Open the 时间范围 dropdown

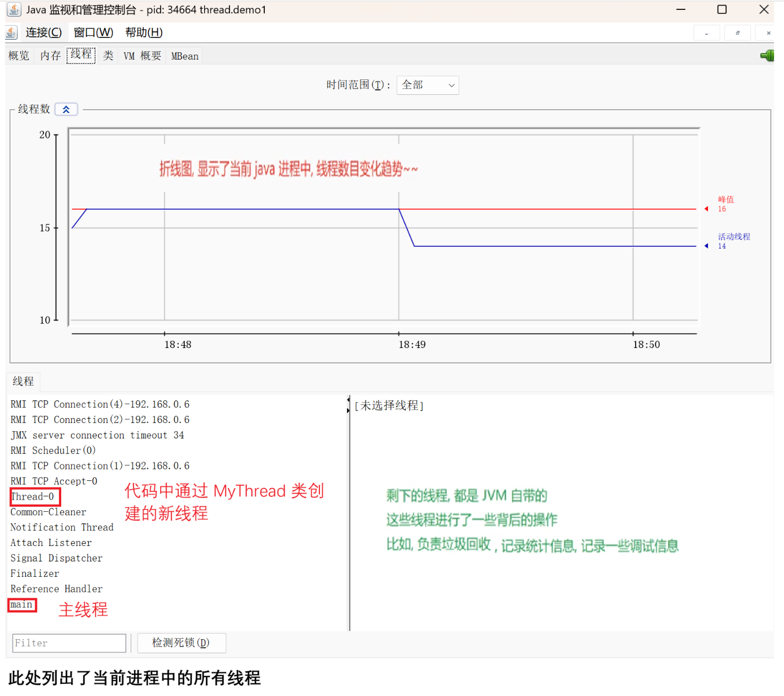428,85
